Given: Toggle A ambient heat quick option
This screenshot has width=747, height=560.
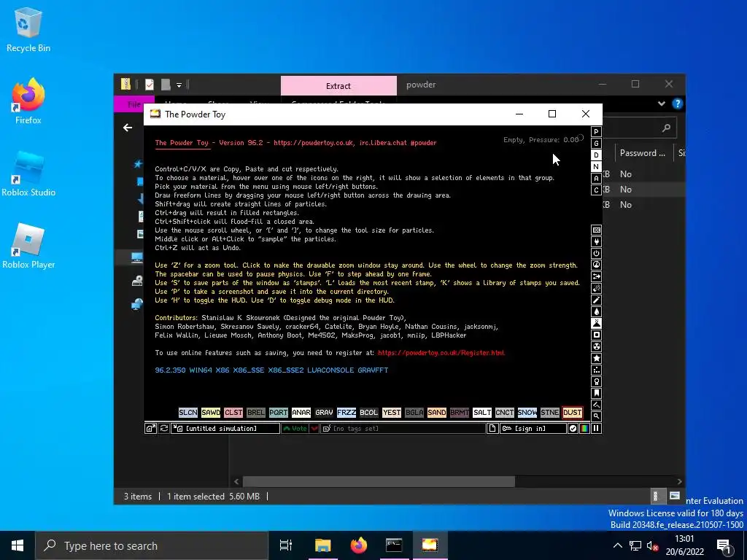Looking at the screenshot, I should [x=596, y=179].
